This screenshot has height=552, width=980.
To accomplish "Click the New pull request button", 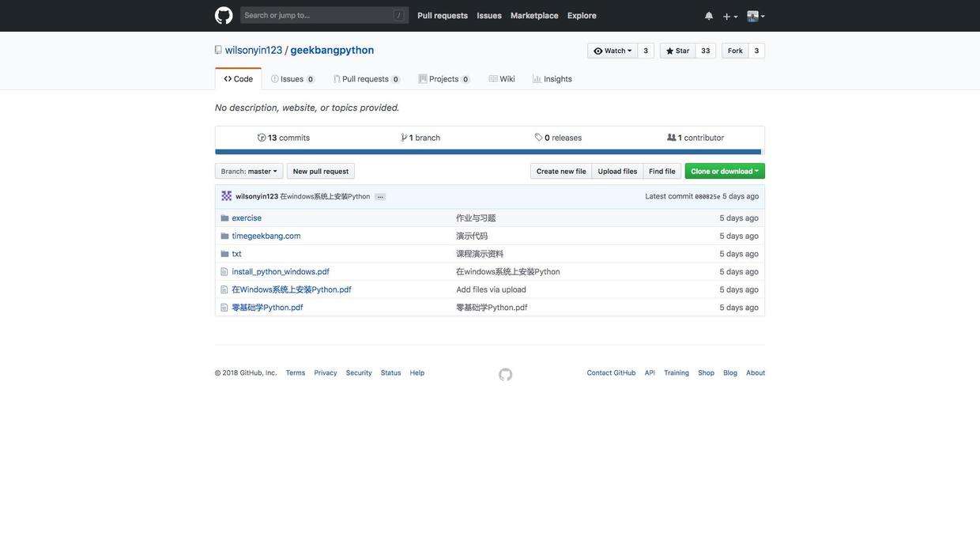I will [x=321, y=171].
